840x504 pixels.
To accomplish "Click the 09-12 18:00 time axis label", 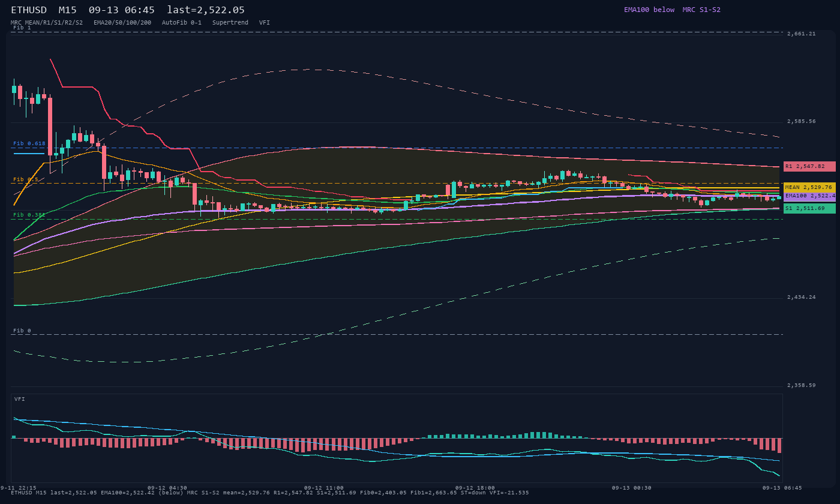I will [475, 488].
